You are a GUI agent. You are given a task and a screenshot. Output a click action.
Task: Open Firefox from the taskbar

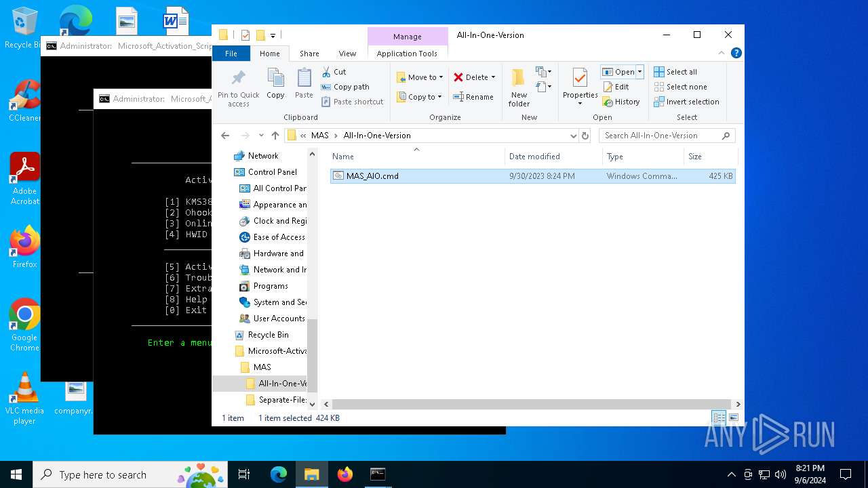(x=344, y=474)
